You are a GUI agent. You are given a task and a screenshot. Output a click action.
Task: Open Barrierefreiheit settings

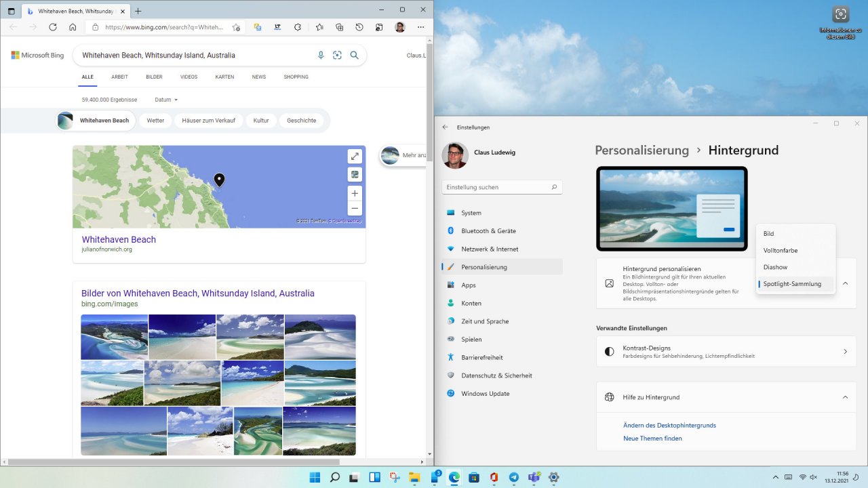pos(502,357)
